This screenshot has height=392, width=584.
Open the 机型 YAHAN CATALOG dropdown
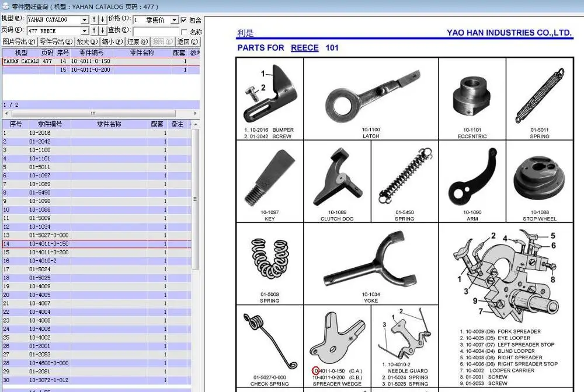click(x=85, y=20)
